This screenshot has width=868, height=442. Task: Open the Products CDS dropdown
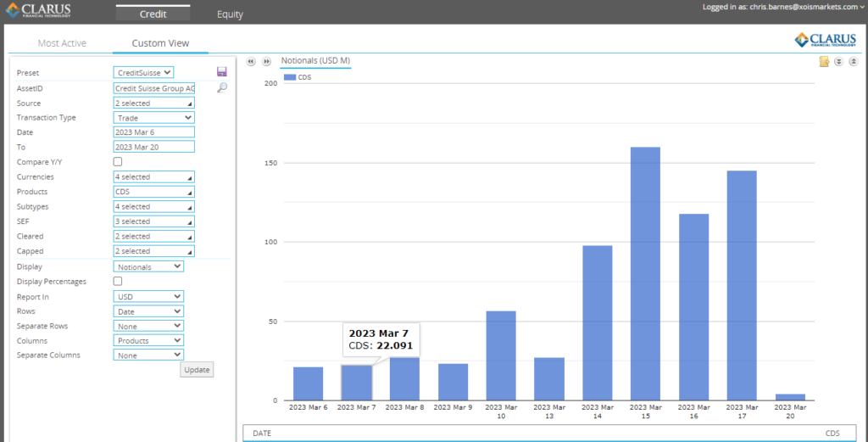click(x=154, y=192)
